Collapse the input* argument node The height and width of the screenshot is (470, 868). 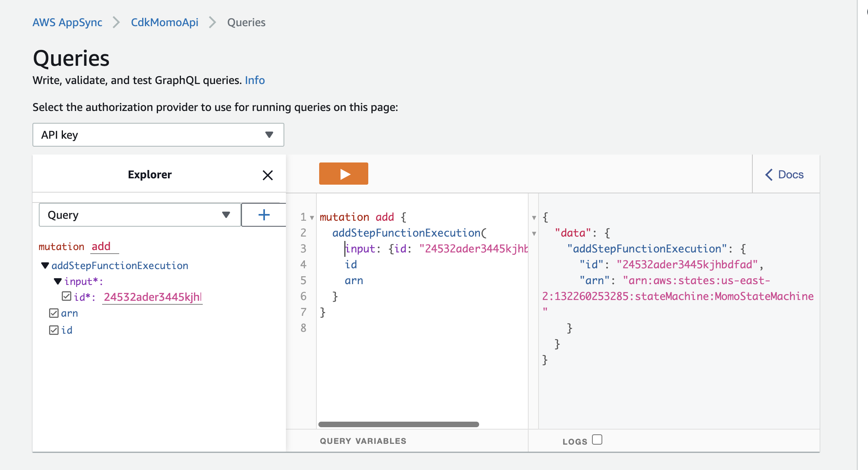tap(58, 281)
